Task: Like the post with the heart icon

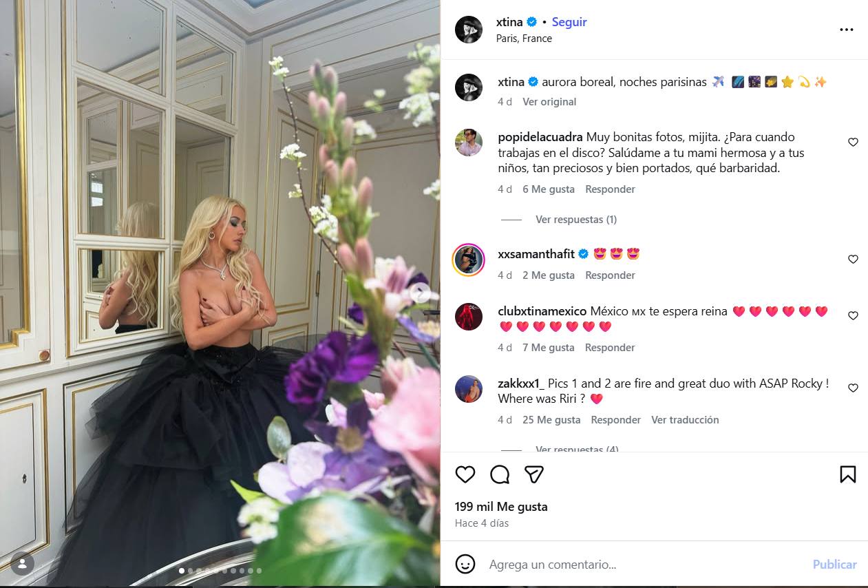Action: (465, 474)
